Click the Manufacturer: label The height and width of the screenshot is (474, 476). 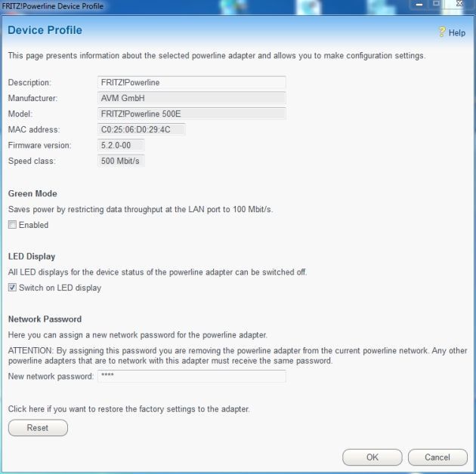(32, 98)
